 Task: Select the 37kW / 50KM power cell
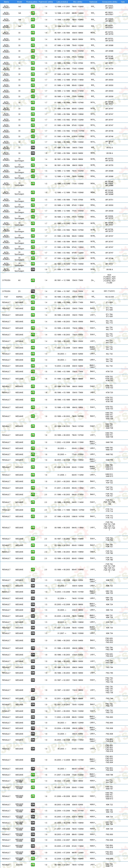click(78, 291)
